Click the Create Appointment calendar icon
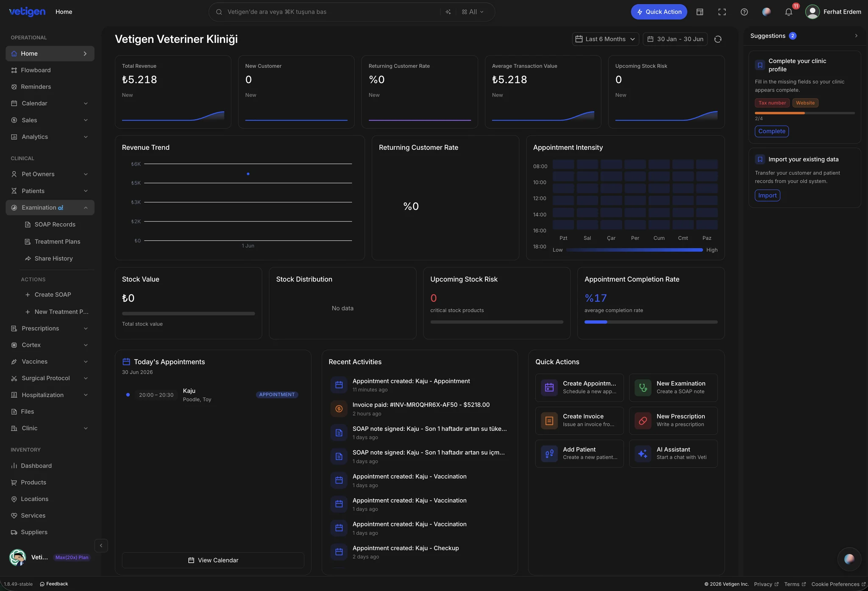 point(549,388)
